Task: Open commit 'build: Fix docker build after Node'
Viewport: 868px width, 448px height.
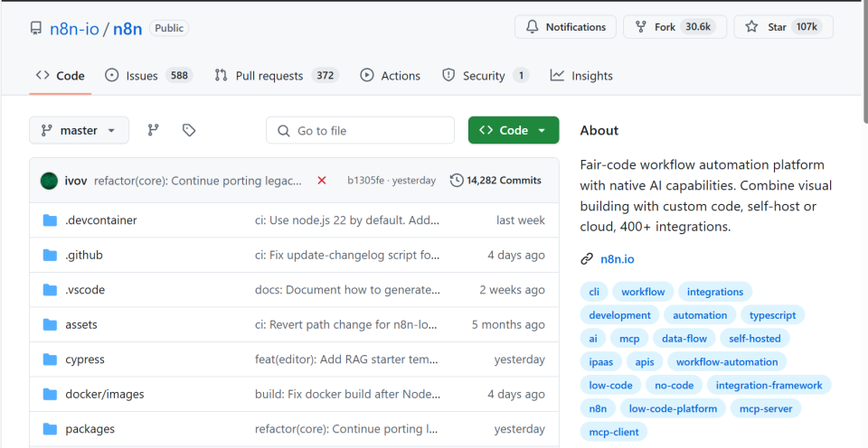Action: [347, 395]
